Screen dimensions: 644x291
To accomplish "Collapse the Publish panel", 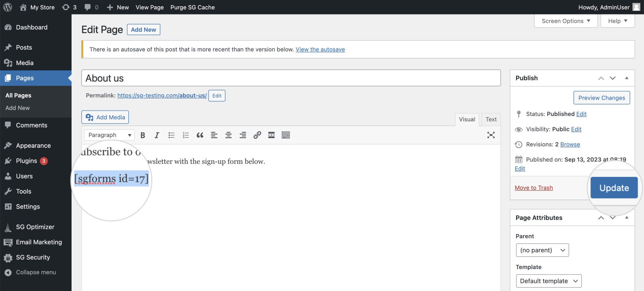I will [x=627, y=78].
